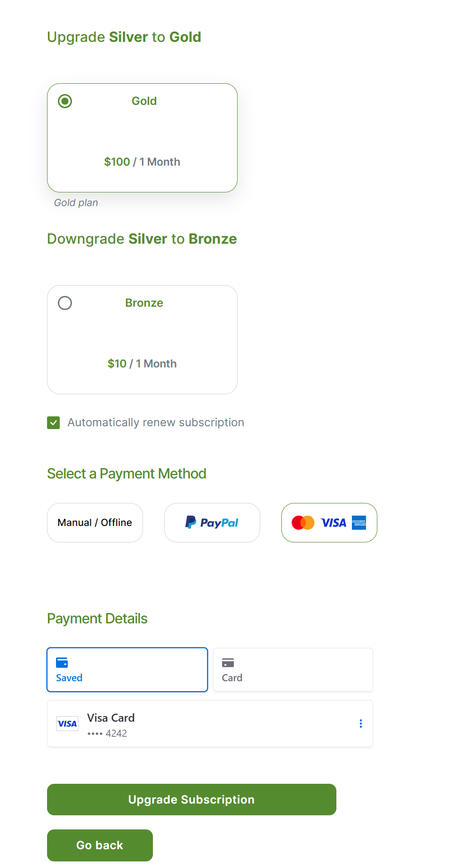Click the Go back button
The height and width of the screenshot is (868, 470).
click(100, 845)
